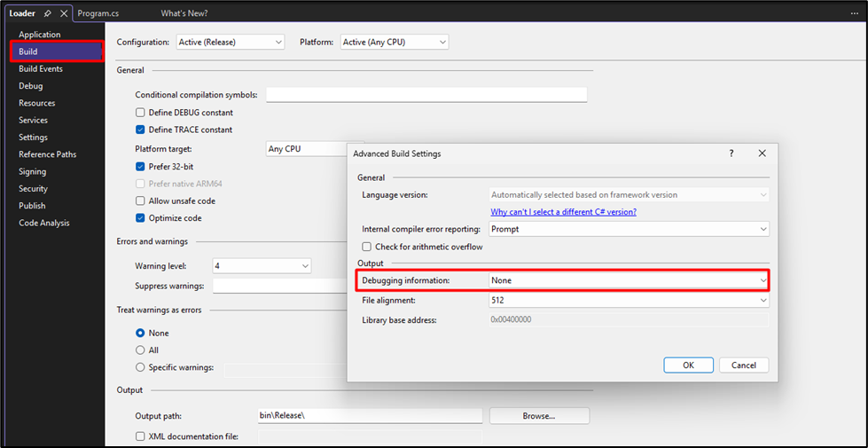Click the XML documentation file path field

click(370, 437)
